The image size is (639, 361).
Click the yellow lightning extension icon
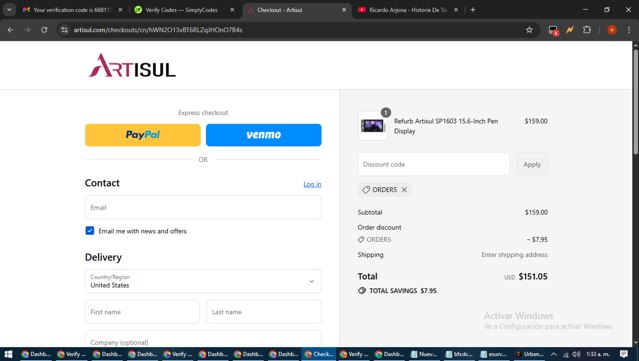pyautogui.click(x=570, y=30)
